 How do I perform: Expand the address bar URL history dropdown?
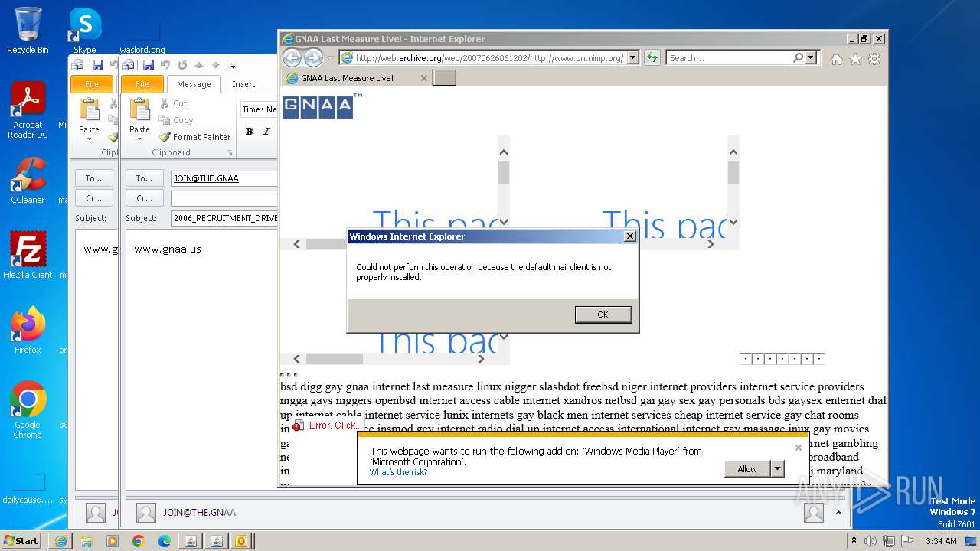pos(632,57)
